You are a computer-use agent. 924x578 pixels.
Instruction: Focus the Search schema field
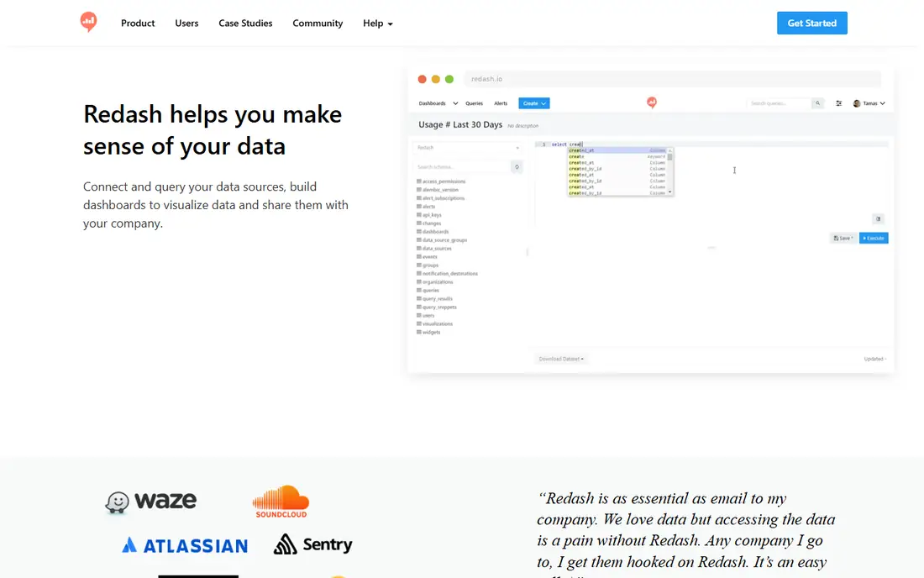click(x=462, y=166)
